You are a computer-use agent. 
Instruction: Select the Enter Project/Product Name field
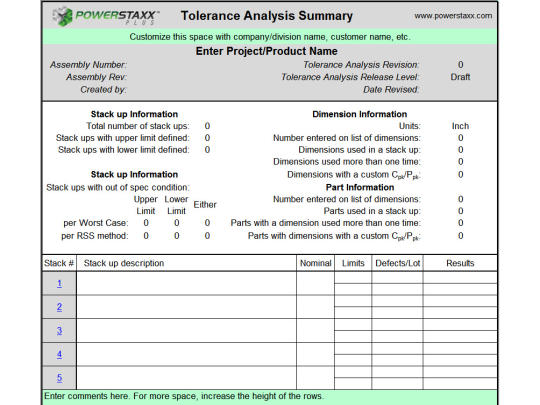tap(267, 51)
